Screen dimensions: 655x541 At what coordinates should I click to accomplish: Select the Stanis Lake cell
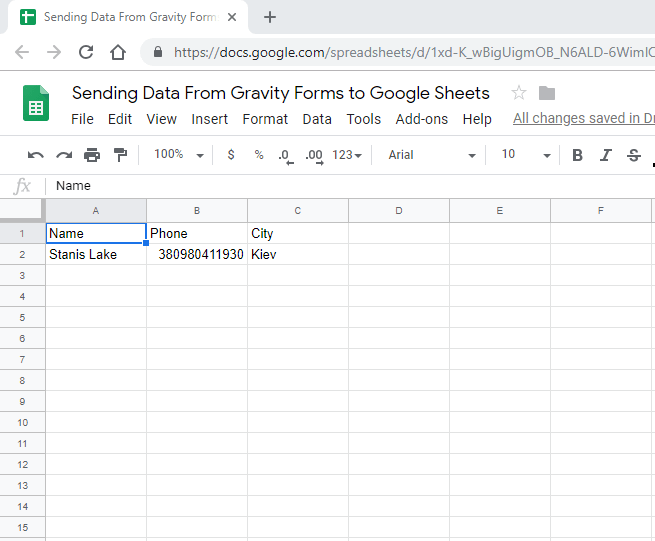(x=96, y=254)
